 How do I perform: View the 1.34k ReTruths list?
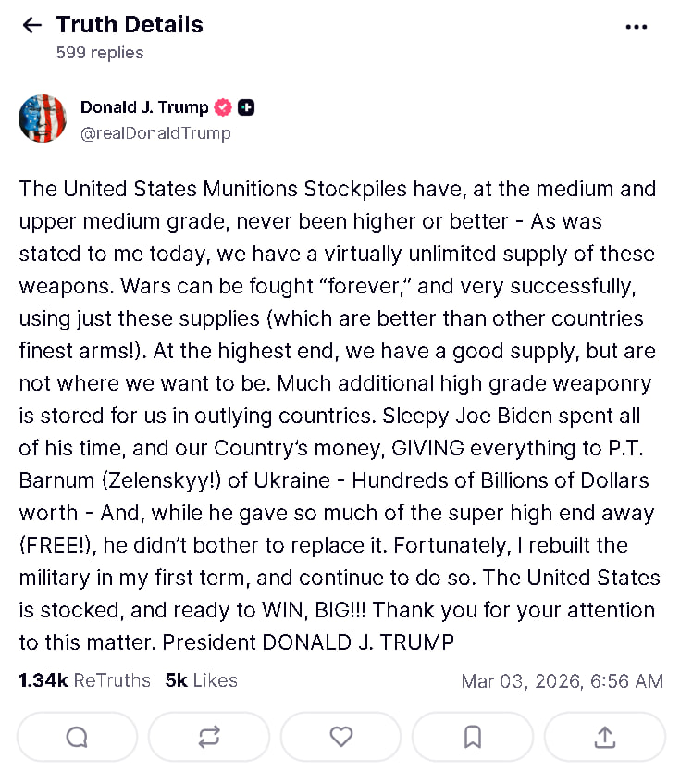[x=84, y=680]
